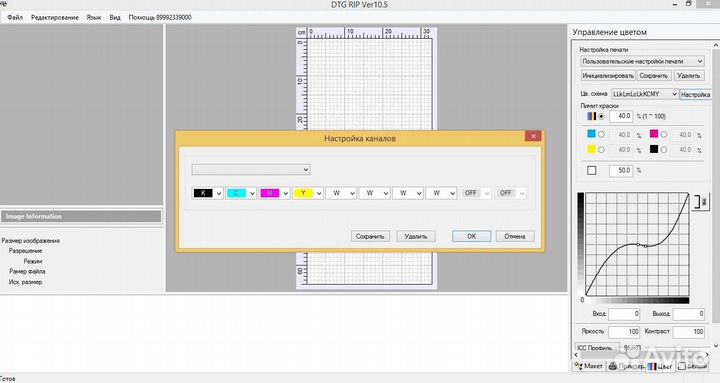Click the Инициализировать button
The image size is (720, 383).
point(608,75)
